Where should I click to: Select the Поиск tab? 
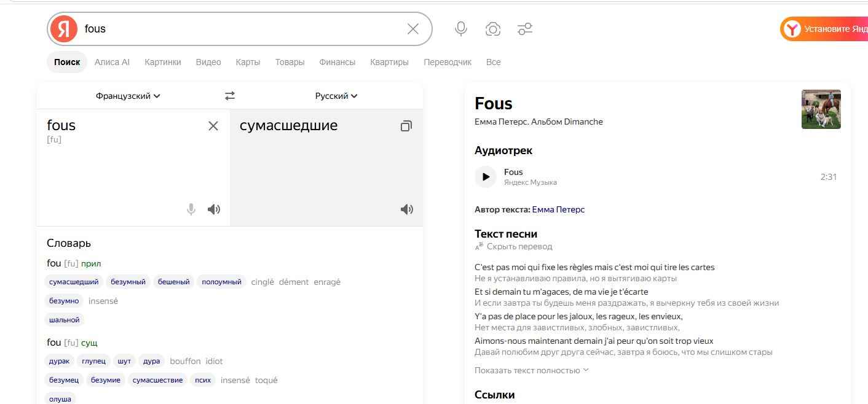coord(67,62)
